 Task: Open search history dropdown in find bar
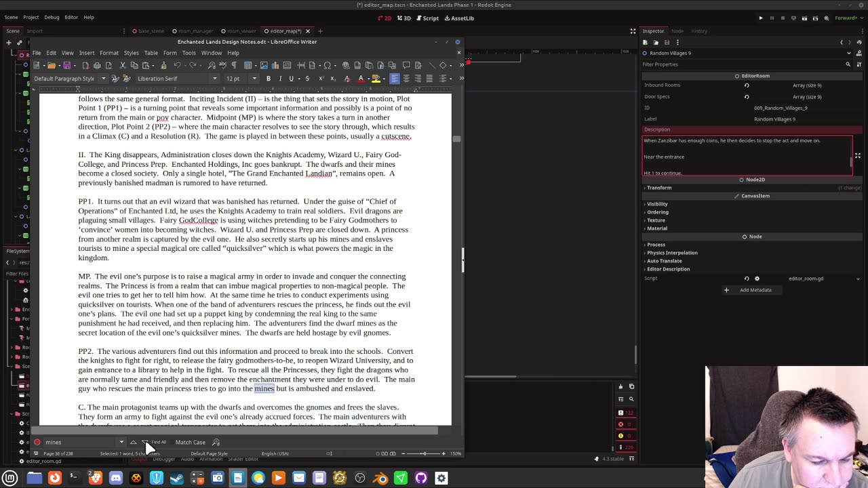coord(121,442)
